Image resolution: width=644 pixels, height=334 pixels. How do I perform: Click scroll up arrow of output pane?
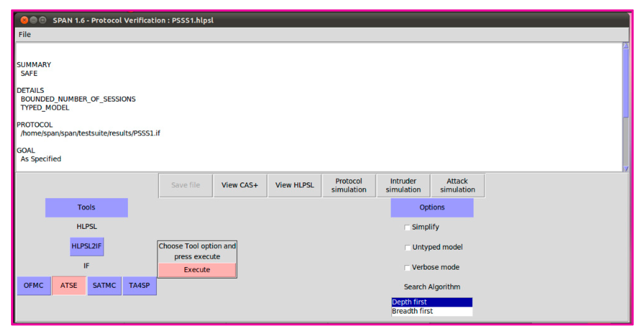(x=626, y=46)
